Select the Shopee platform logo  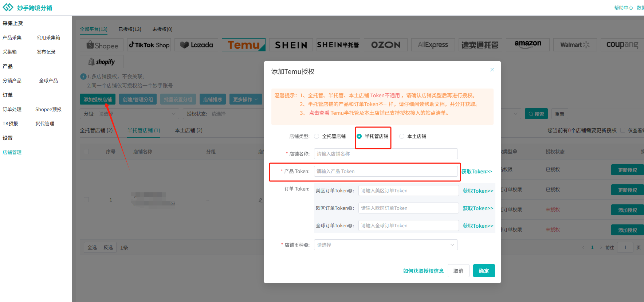pos(102,45)
